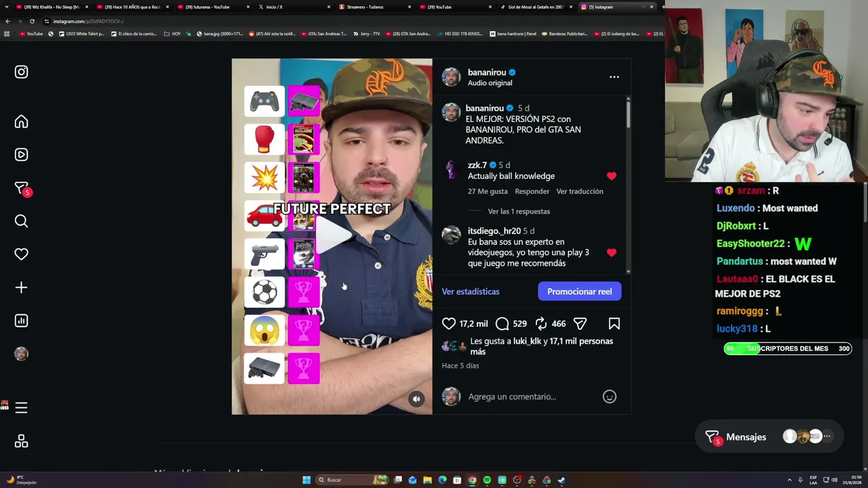Click the 'Agrega un comentario...' field
The width and height of the screenshot is (868, 488).
(x=512, y=396)
